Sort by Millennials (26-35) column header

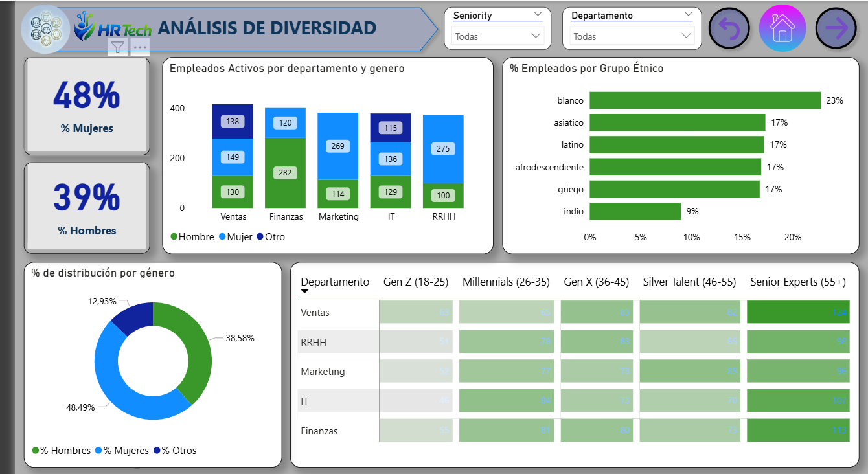tap(506, 282)
